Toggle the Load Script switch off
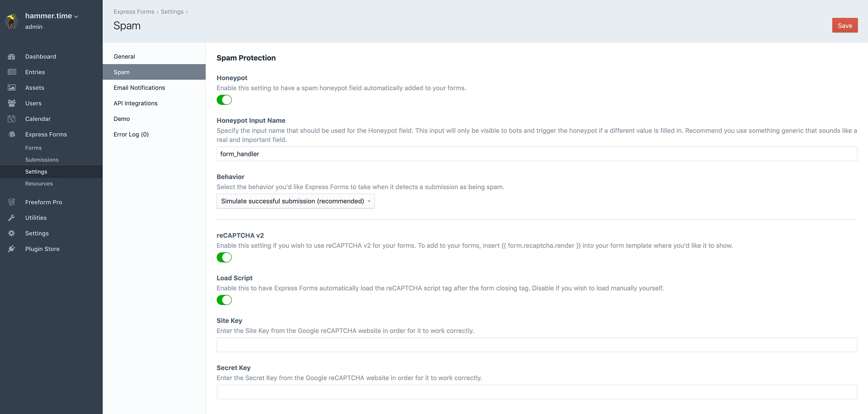 coord(224,300)
